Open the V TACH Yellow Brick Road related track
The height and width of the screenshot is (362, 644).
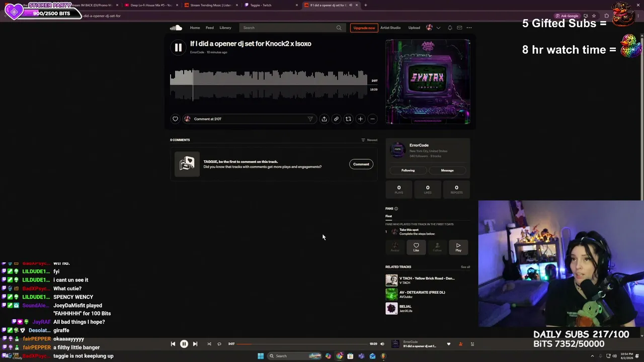click(427, 278)
